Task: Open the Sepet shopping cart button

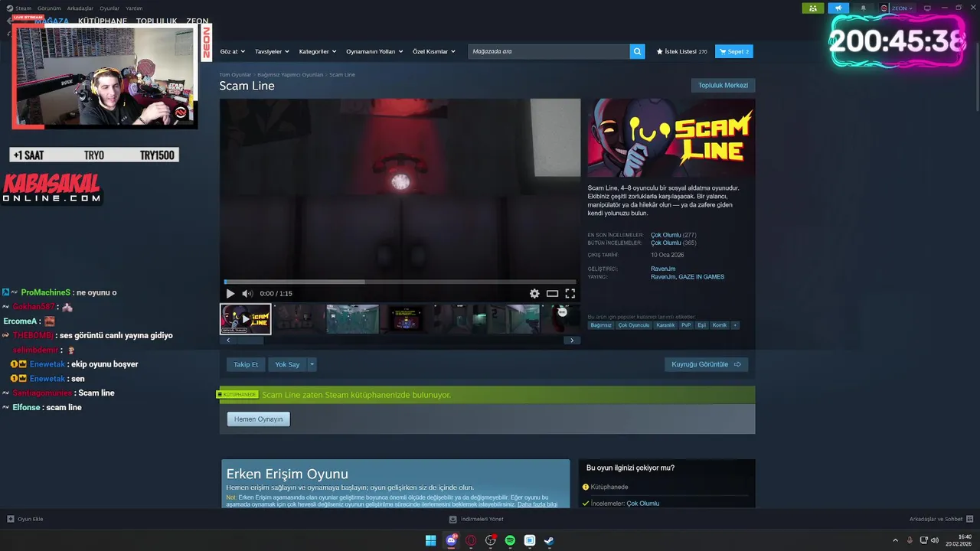Action: [734, 51]
